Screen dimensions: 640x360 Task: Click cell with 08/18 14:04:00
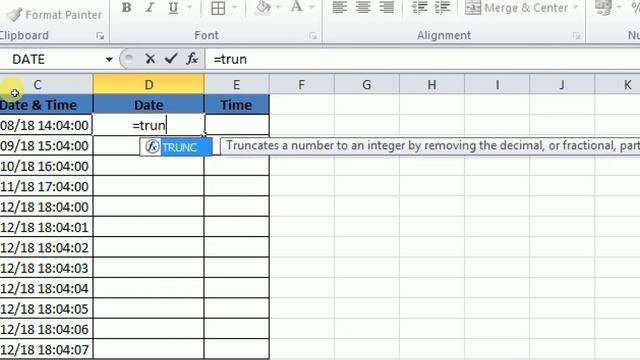pyautogui.click(x=46, y=125)
